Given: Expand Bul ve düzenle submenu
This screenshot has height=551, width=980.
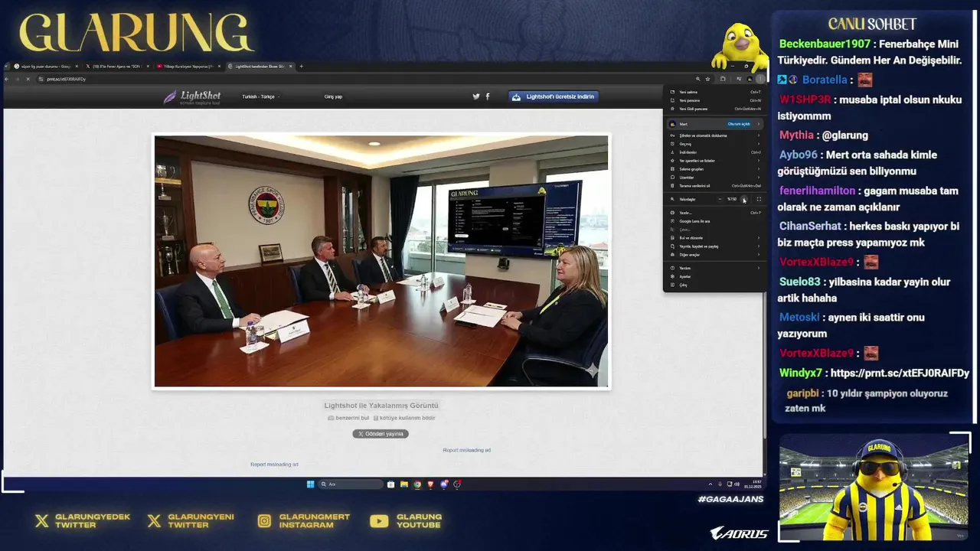Looking at the screenshot, I should click(714, 238).
